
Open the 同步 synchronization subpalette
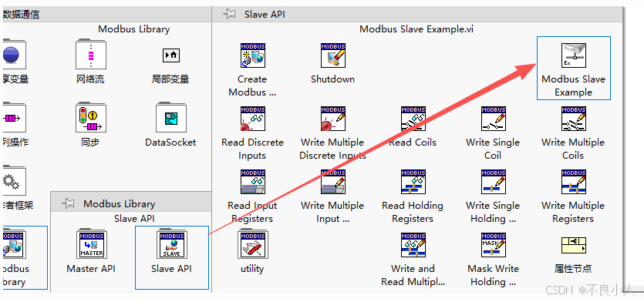pos(91,117)
